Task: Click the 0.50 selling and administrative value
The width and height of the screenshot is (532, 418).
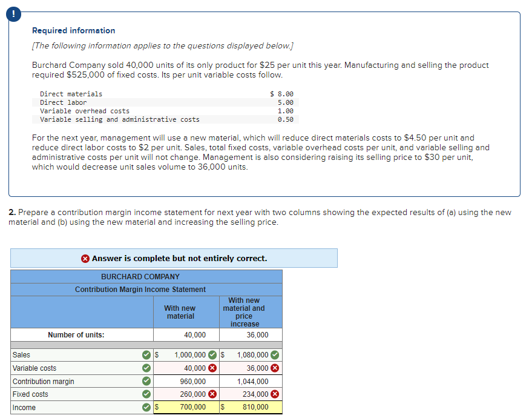Action: 285,119
